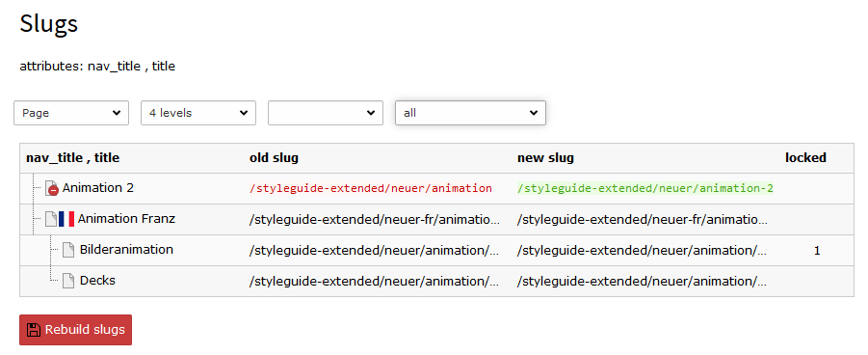Click the red old slug of Animation 2
Screen dimensions: 868x355
371,189
